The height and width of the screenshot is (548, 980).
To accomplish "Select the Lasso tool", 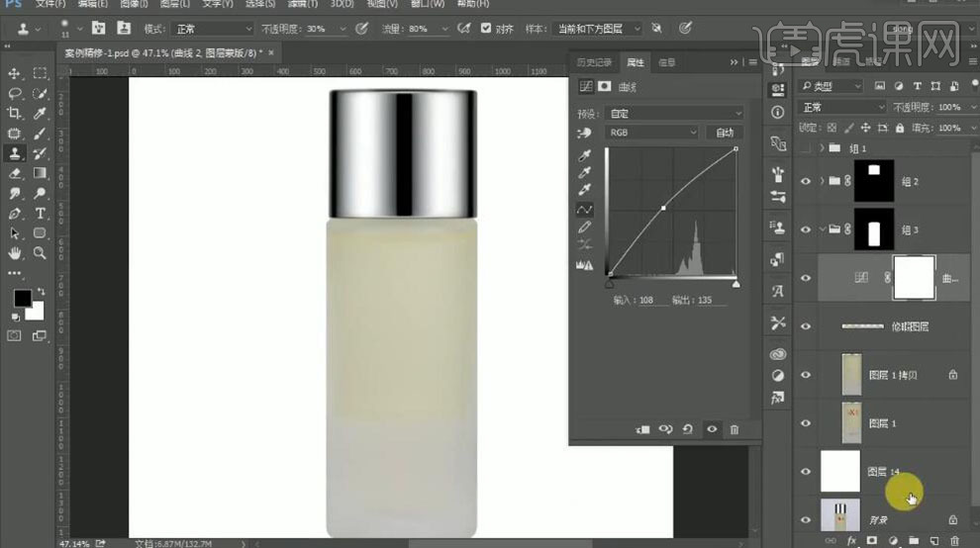I will (15, 94).
